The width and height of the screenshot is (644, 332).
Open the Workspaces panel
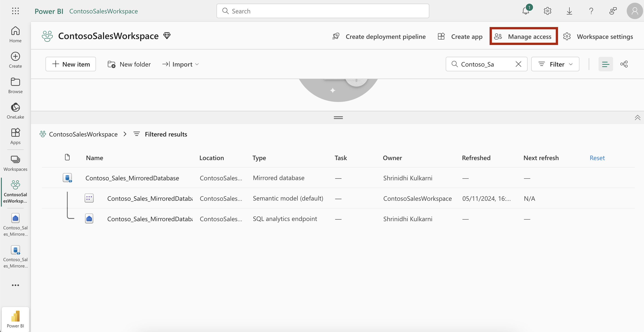tap(15, 163)
